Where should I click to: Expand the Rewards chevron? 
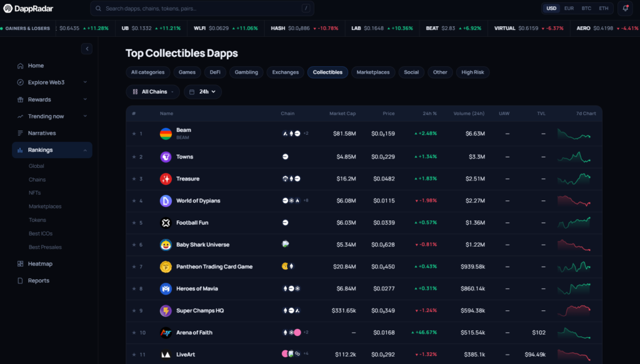click(85, 99)
